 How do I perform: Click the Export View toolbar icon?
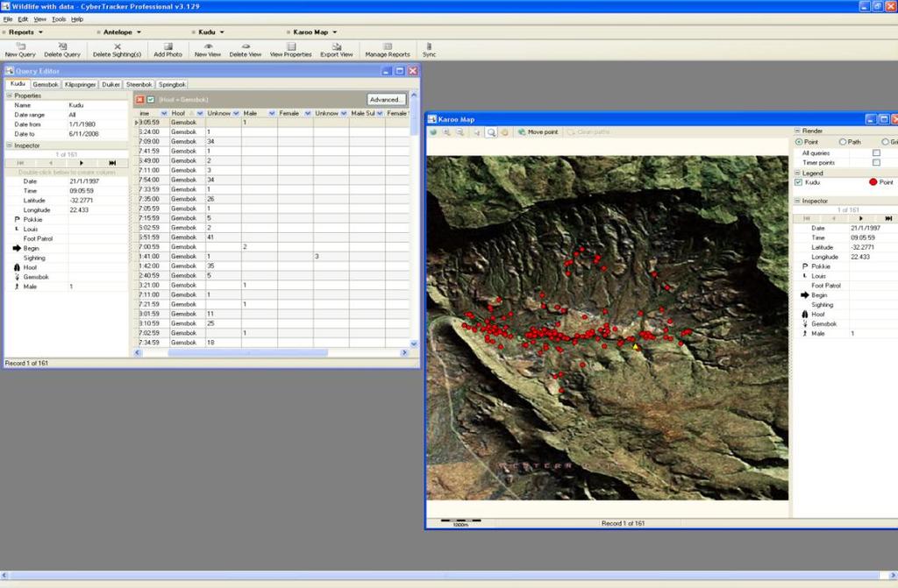337,50
